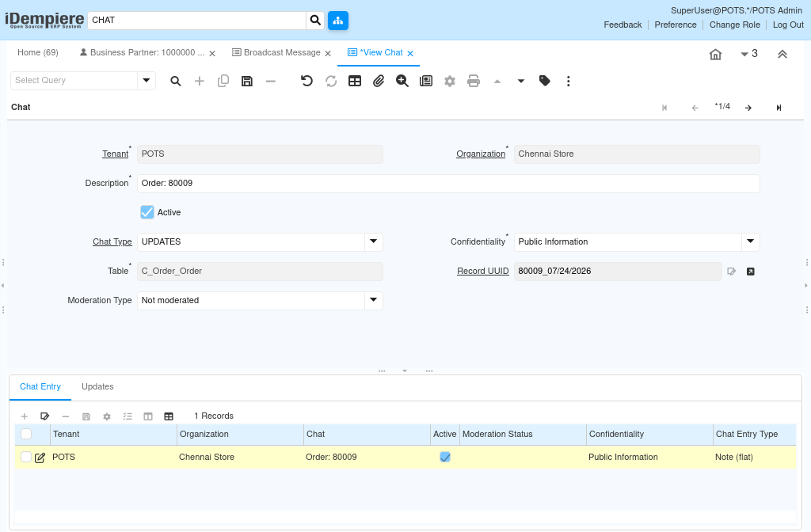Open the Preference link
Image resolution: width=811 pixels, height=532 pixels.
(676, 25)
